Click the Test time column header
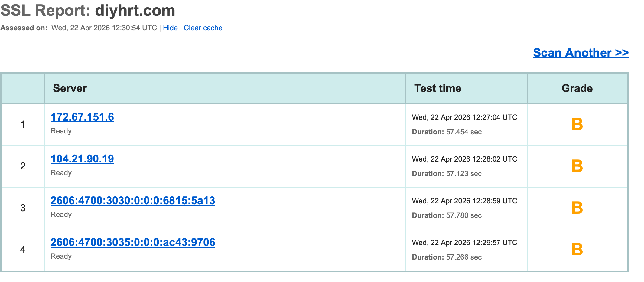This screenshot has width=644, height=282. pyautogui.click(x=437, y=88)
